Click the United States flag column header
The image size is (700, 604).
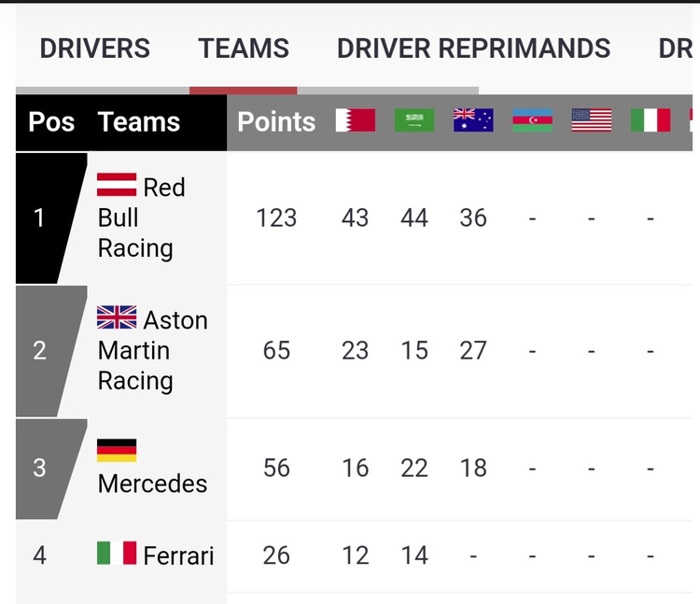(592, 120)
